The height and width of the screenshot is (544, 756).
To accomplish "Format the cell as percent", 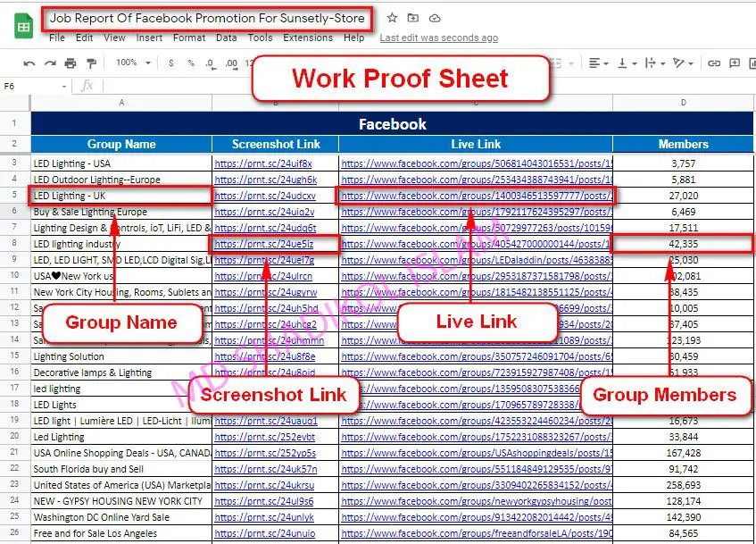I will pos(191,63).
